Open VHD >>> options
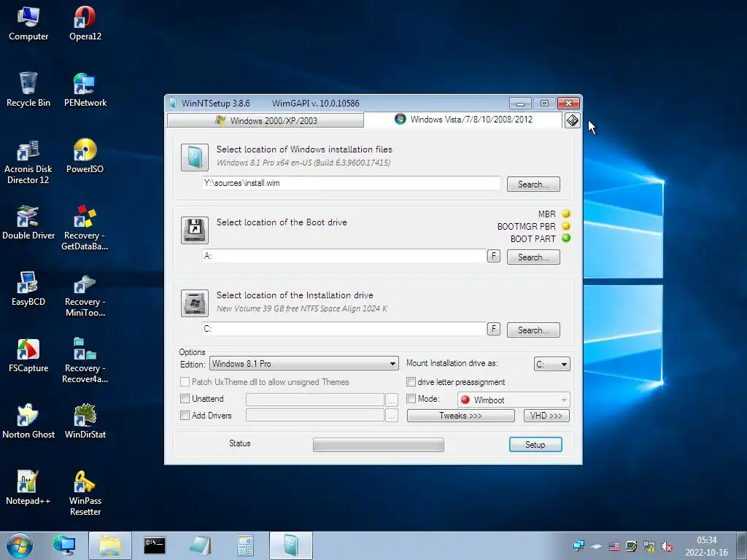This screenshot has width=747, height=560. coord(546,416)
